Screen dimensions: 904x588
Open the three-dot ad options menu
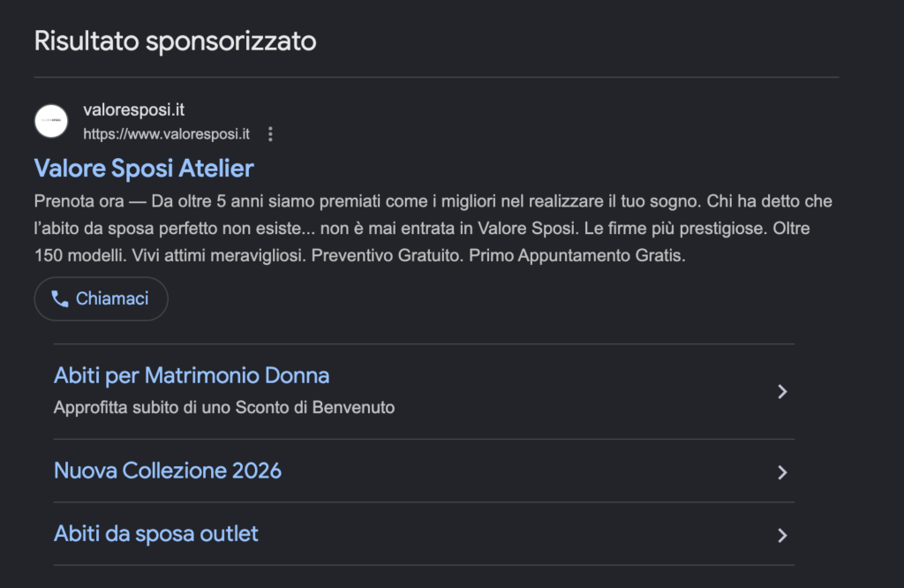point(270,134)
